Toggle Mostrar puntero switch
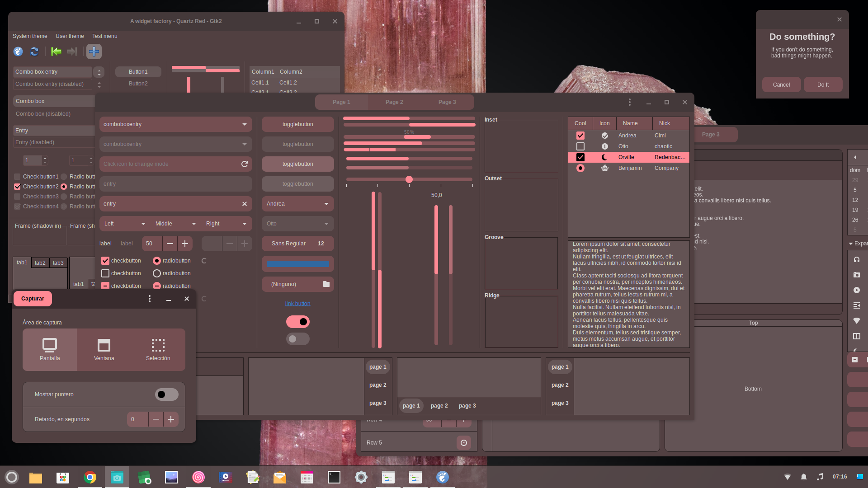Screen dimensions: 868x488 [167, 394]
